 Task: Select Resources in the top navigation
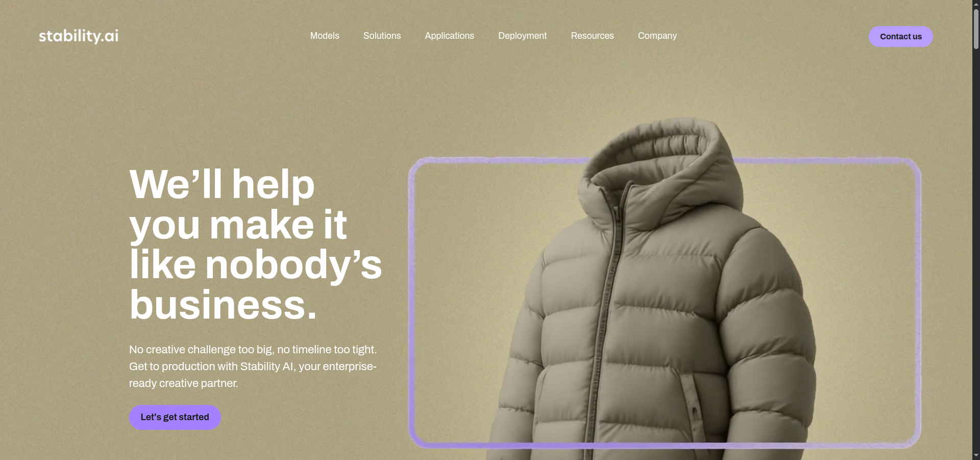pyautogui.click(x=592, y=36)
